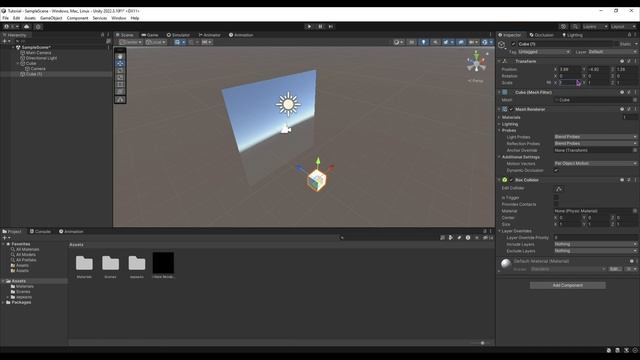Switch to the Console tab
This screenshot has height=360, width=640.
pyautogui.click(x=40, y=231)
